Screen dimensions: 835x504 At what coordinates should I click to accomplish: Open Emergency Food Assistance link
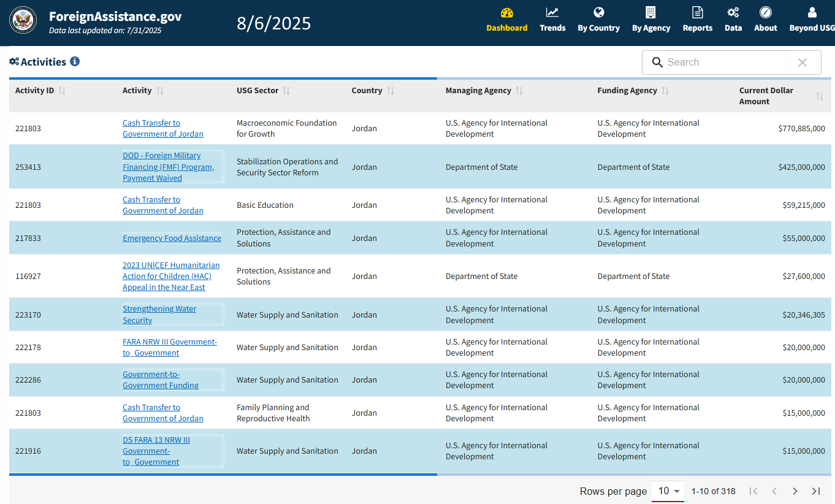172,239
